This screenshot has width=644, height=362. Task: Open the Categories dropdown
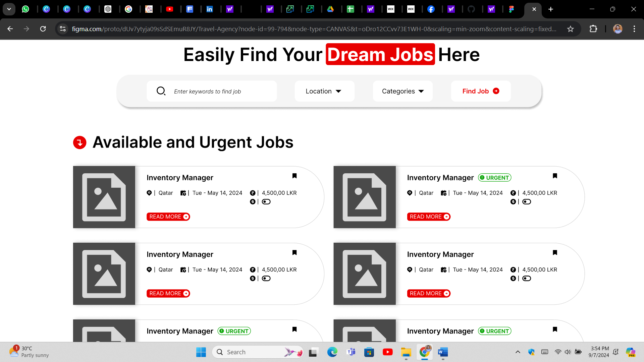tap(402, 91)
